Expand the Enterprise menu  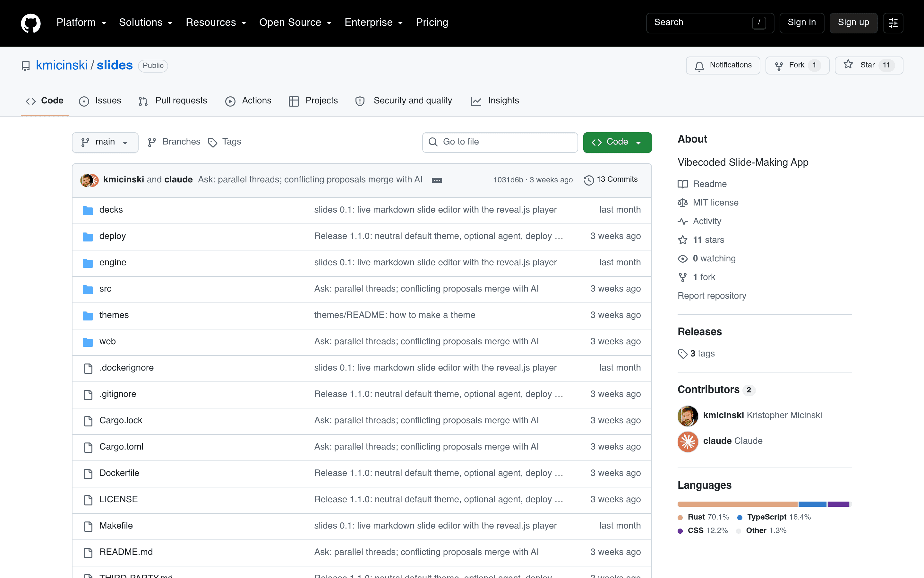pos(374,22)
